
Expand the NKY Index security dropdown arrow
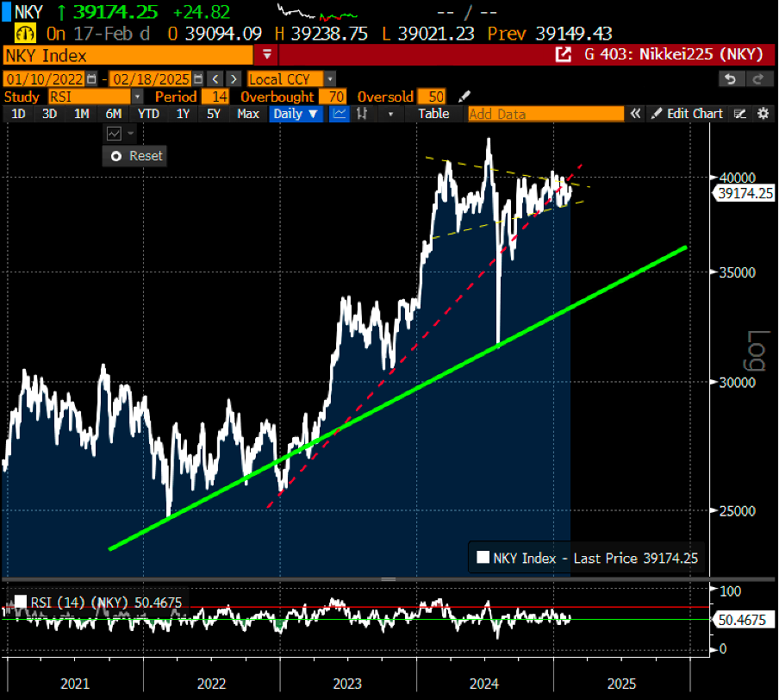coord(267,54)
